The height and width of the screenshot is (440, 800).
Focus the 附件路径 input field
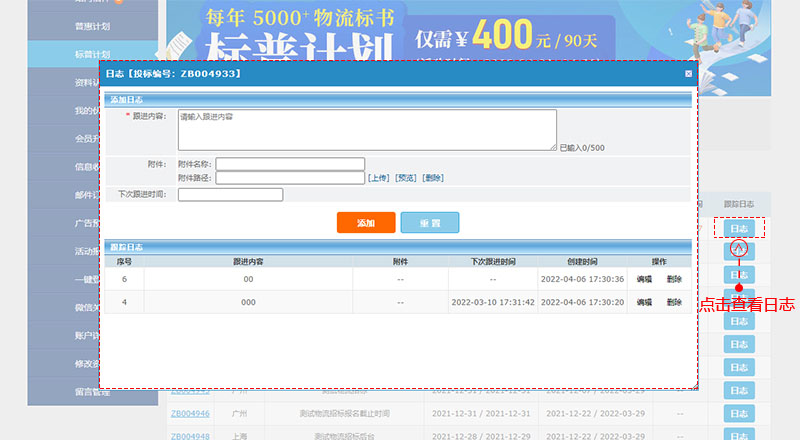coord(290,178)
